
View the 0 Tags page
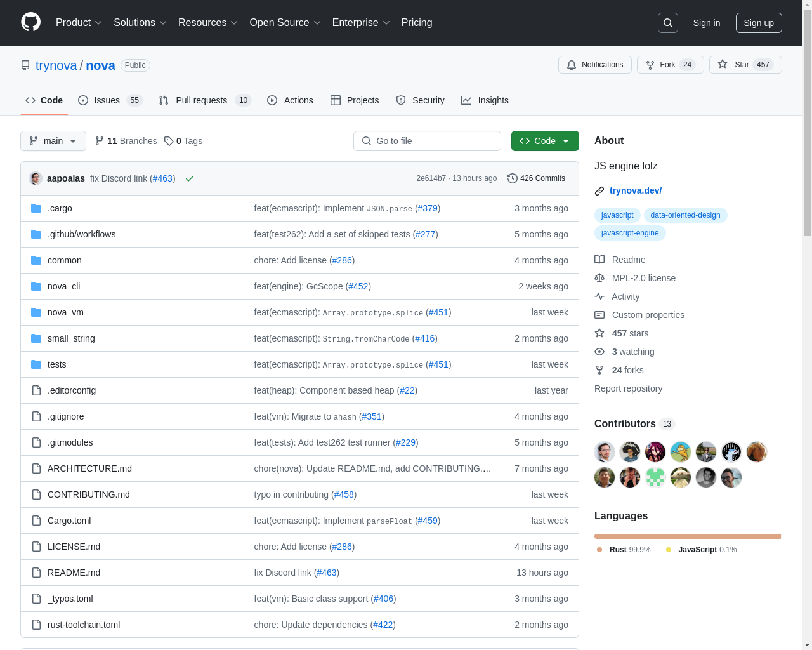pyautogui.click(x=183, y=141)
